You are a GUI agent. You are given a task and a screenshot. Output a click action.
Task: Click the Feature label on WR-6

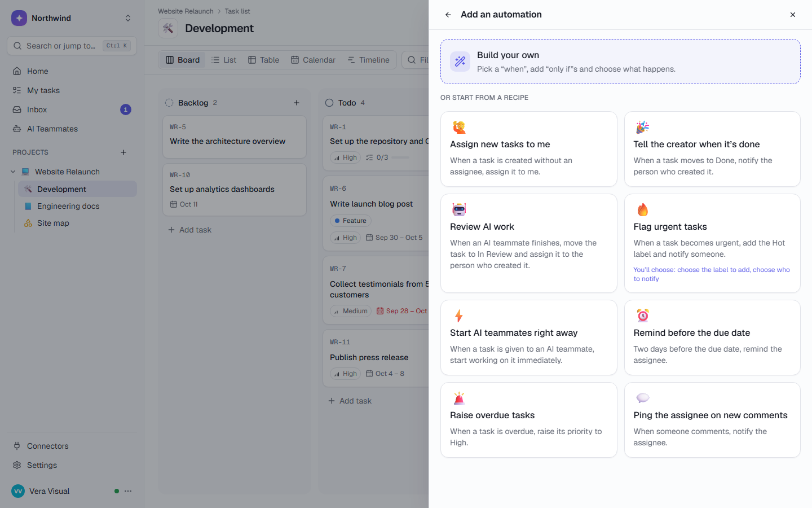[350, 221]
